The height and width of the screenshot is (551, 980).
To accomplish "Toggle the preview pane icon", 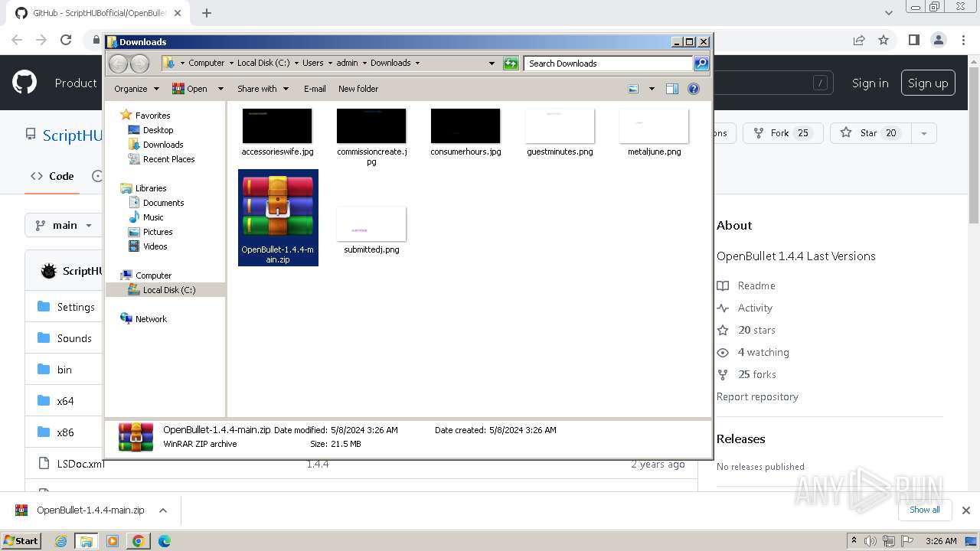I will coord(672,89).
